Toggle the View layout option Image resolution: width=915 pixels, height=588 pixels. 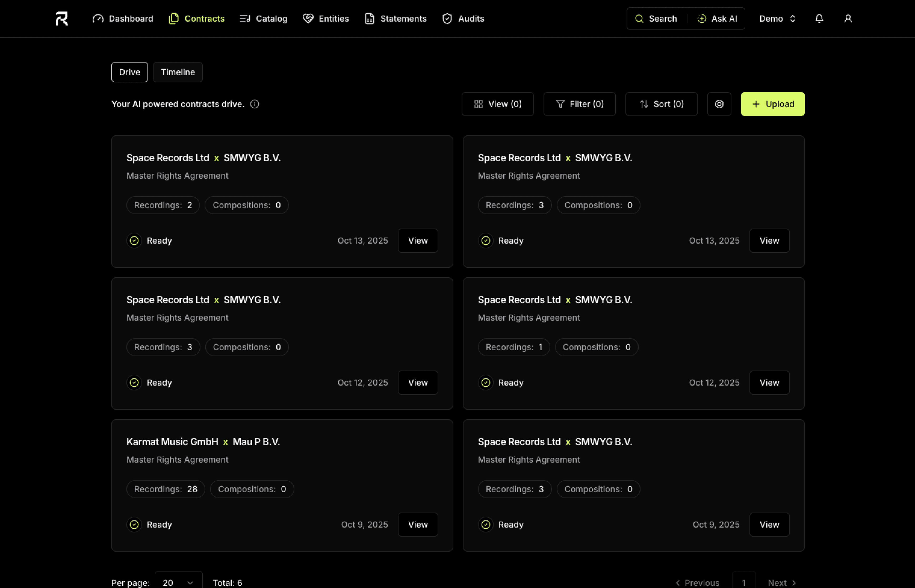(498, 104)
